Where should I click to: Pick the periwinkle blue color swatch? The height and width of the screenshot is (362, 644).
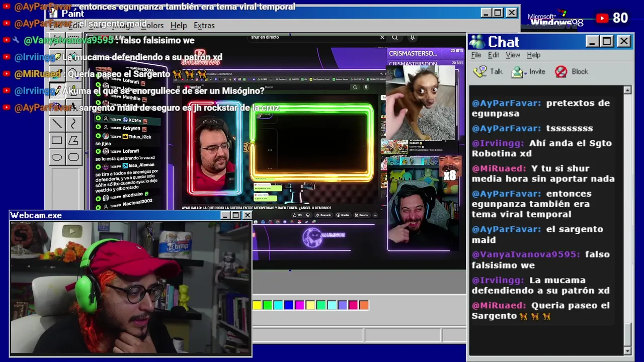(x=343, y=305)
